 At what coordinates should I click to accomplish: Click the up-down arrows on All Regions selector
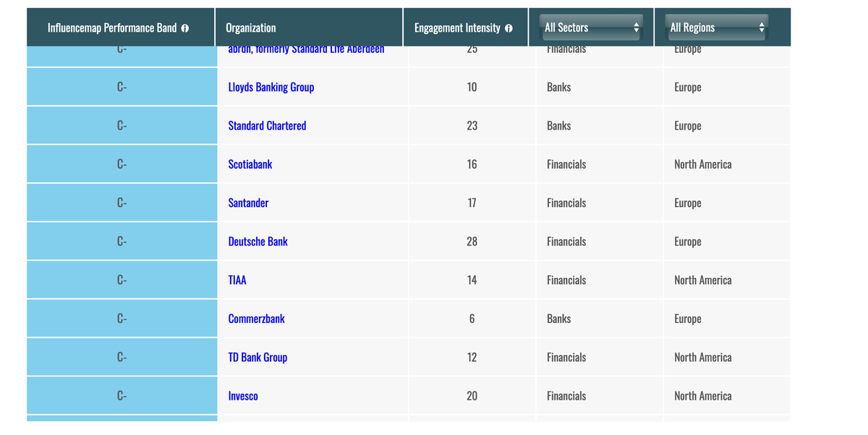pyautogui.click(x=762, y=27)
